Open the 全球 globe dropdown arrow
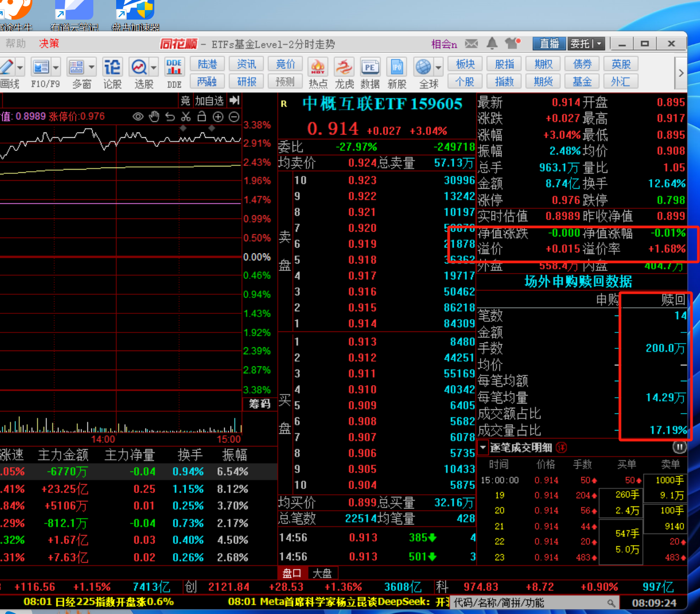 point(439,68)
